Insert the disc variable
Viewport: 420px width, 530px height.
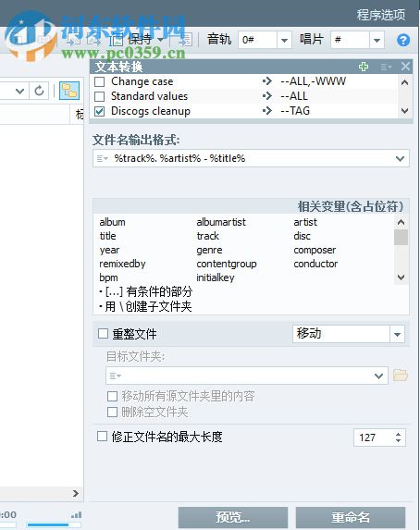point(302,236)
